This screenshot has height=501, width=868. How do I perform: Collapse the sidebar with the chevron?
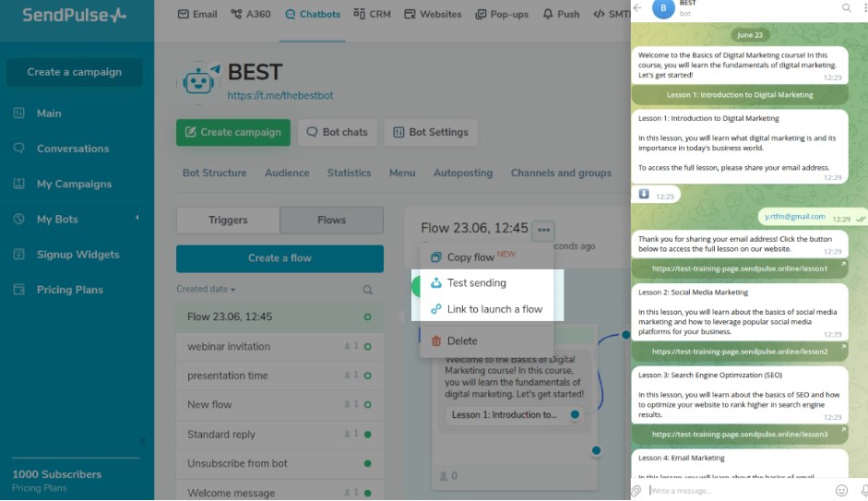coord(143,442)
